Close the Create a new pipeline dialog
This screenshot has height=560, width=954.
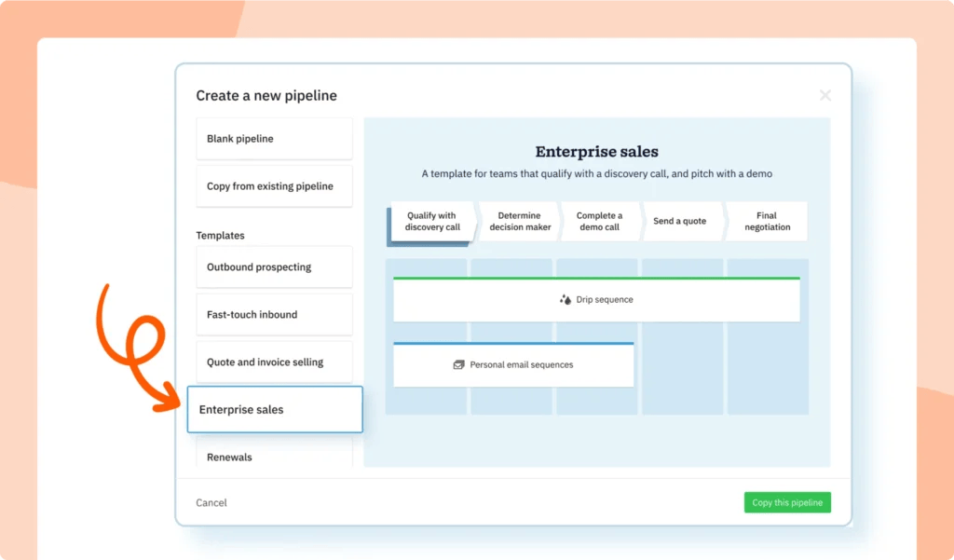[825, 94]
